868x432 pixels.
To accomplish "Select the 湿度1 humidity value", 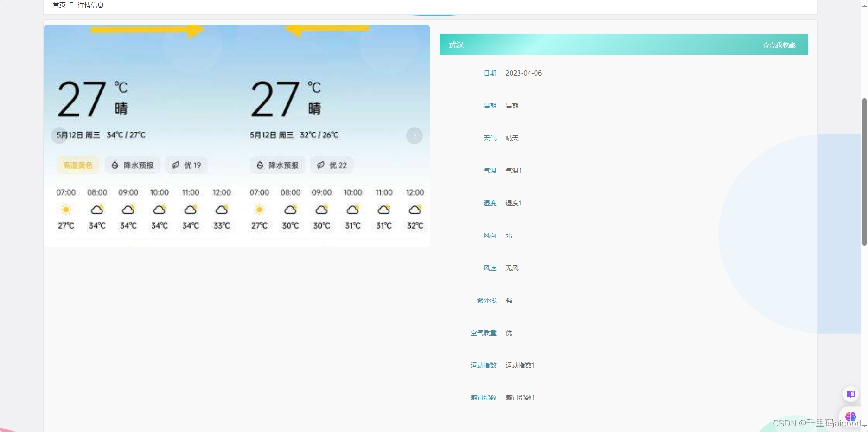I will click(514, 203).
